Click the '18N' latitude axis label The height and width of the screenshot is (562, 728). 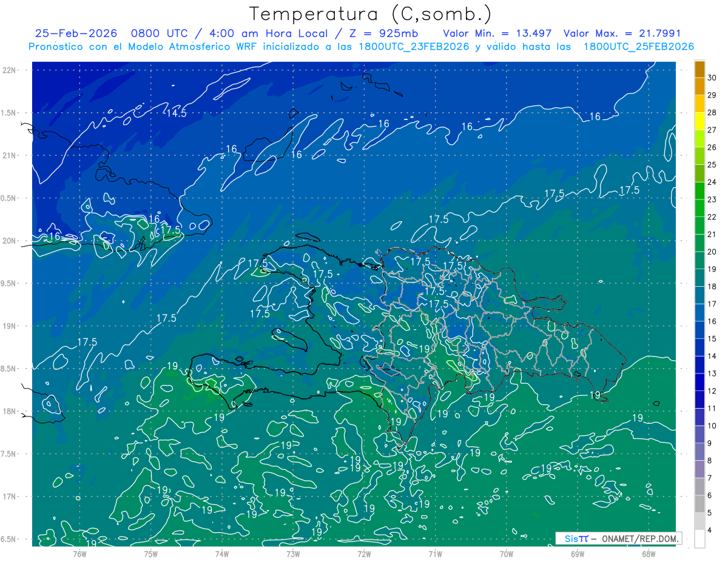[10, 411]
